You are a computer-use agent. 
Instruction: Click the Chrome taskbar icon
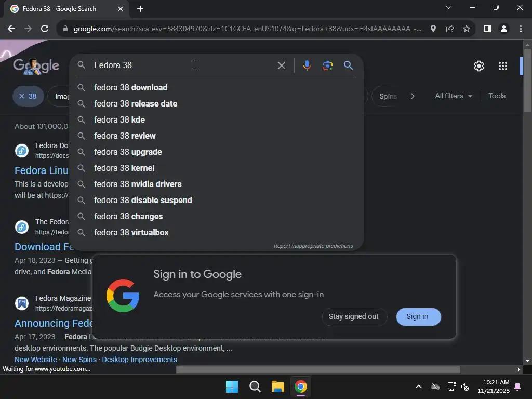coord(301,387)
